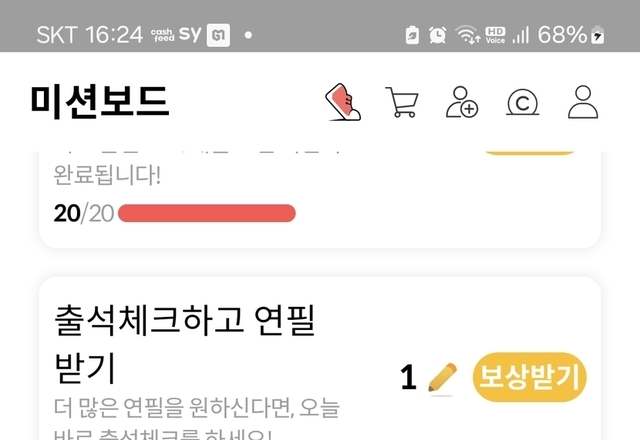Open the red sneaker steps icon
Image resolution: width=640 pixels, height=440 pixels.
click(343, 102)
